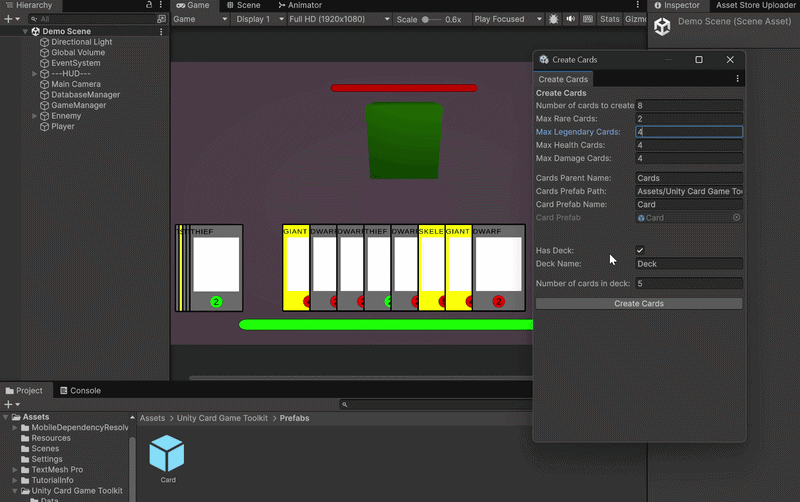This screenshot has height=502, width=800.
Task: Open the Hierarchy panel kebab menu
Action: [161, 5]
